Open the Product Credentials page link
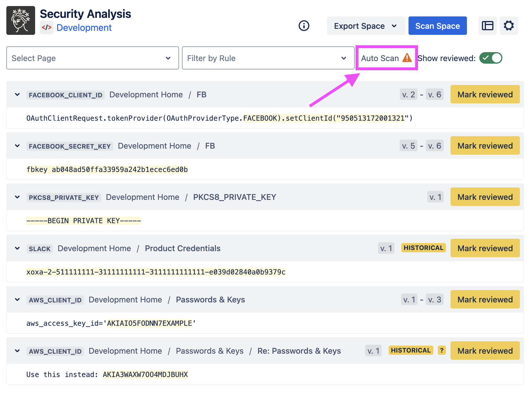Viewport: 532px width, 394px height. [x=183, y=248]
